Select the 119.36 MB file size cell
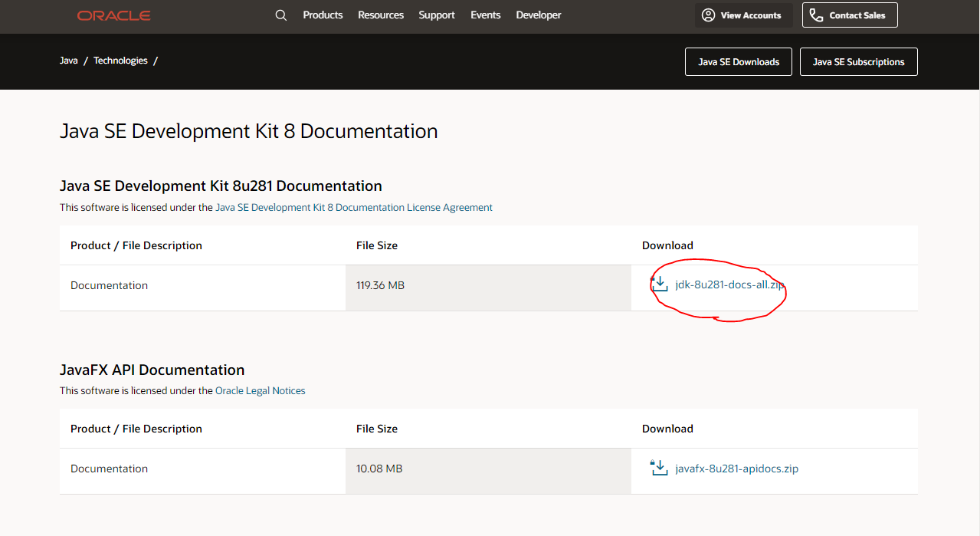This screenshot has height=536, width=980. coord(488,288)
